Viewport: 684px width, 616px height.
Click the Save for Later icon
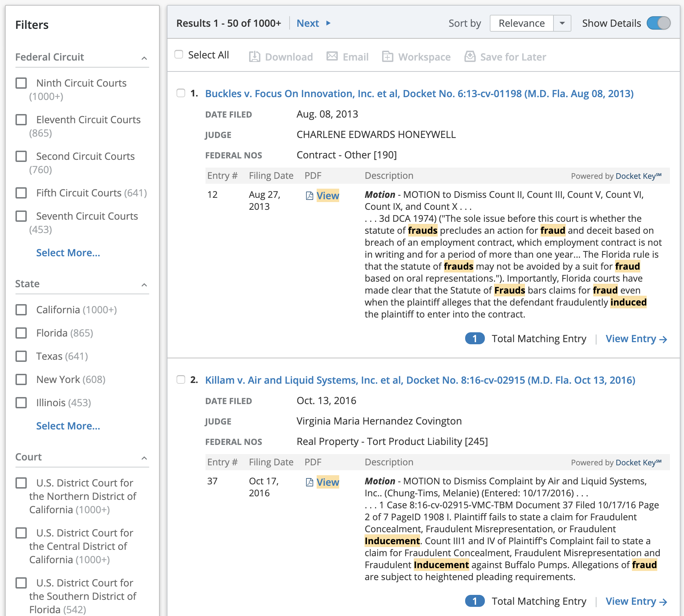pos(470,56)
